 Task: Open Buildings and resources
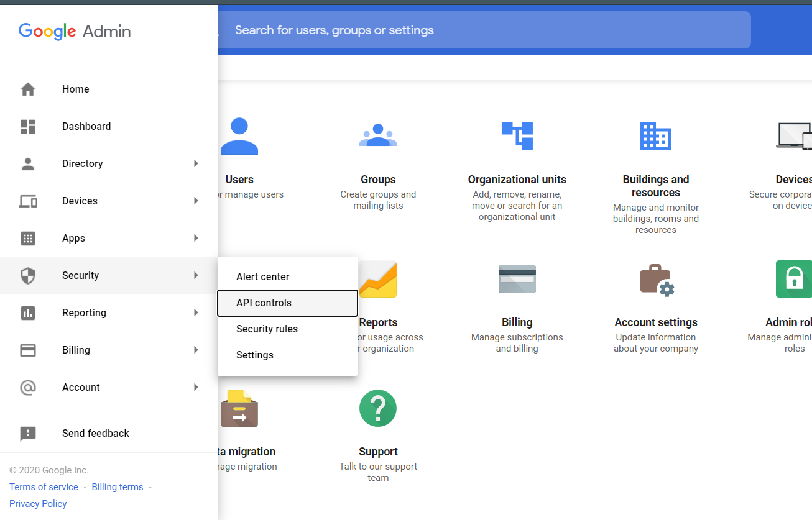[x=656, y=135]
